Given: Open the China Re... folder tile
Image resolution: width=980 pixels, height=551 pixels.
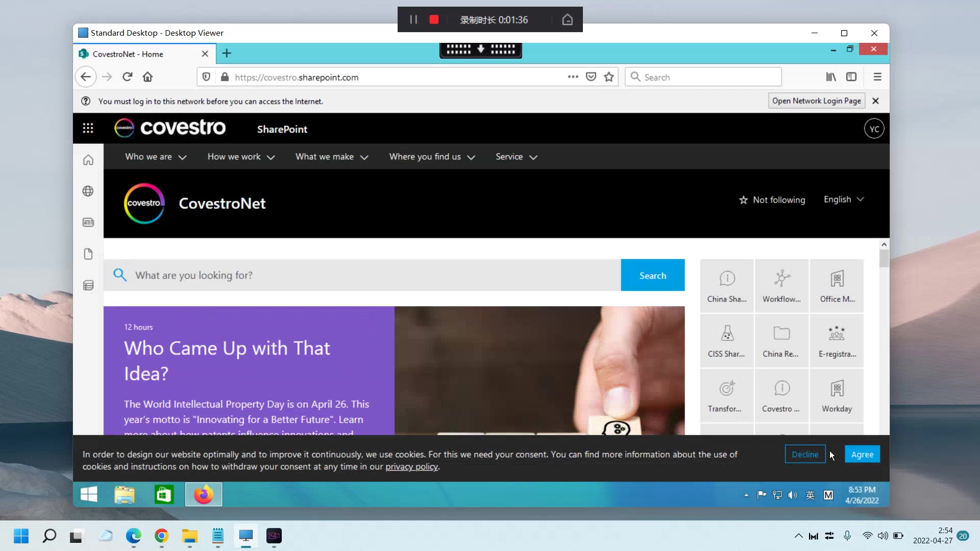Looking at the screenshot, I should (x=781, y=341).
